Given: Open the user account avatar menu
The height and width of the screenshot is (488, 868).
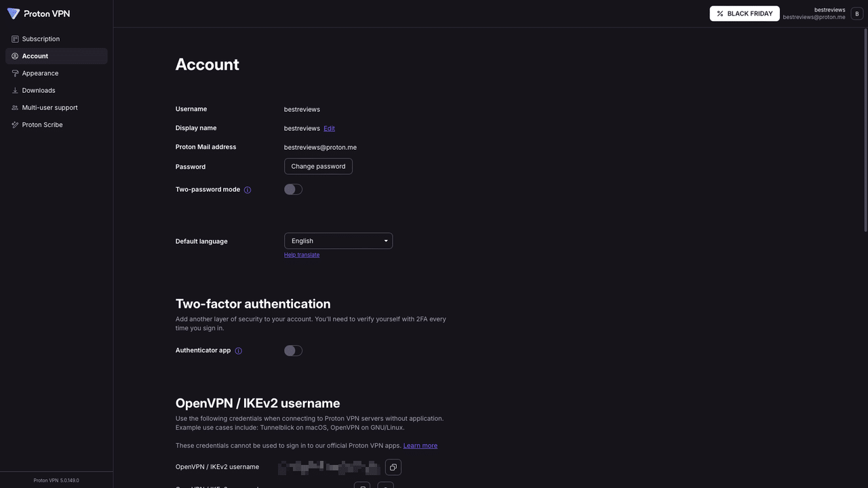Looking at the screenshot, I should click(x=856, y=12).
